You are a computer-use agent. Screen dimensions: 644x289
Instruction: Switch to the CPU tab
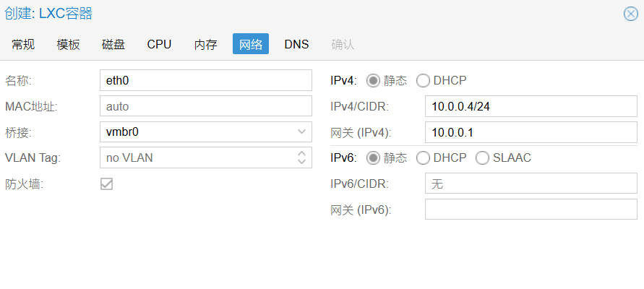[x=159, y=44]
